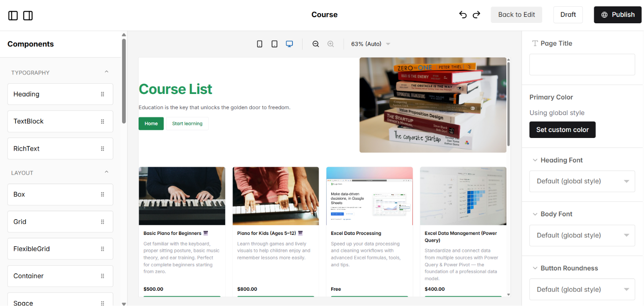Click the Education is the key tagline

[215, 108]
